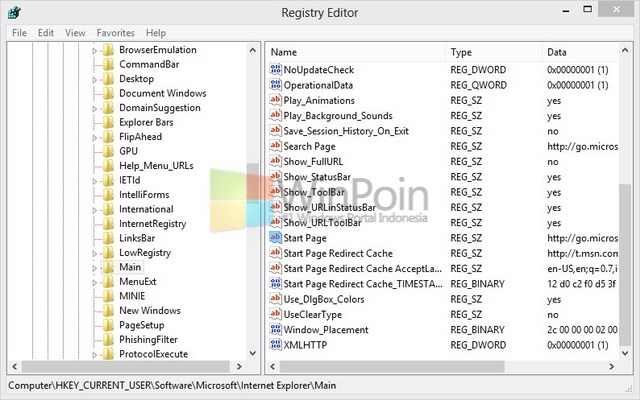The image size is (640, 400).
Task: Expand the International key
Action: [95, 210]
